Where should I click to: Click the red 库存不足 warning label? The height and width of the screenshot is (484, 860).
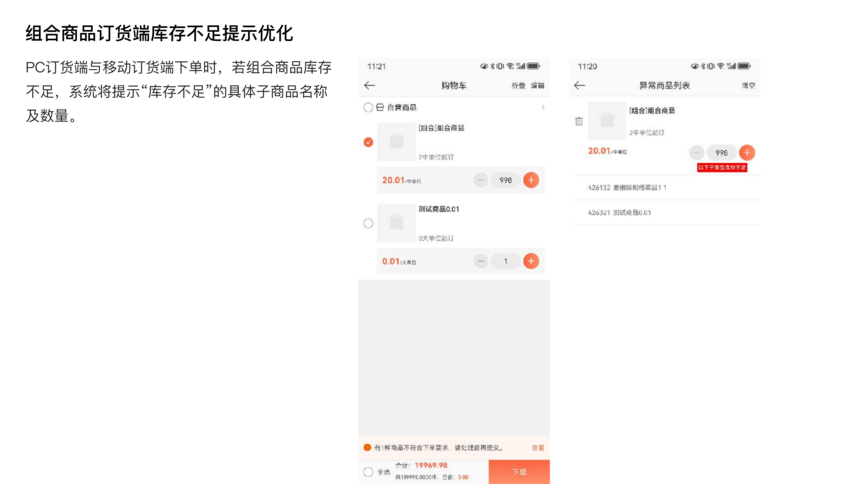[722, 167]
